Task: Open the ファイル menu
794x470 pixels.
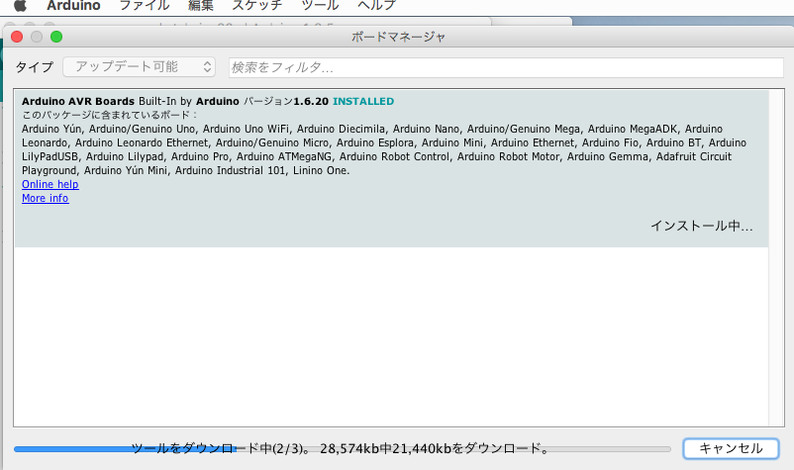Action: click(144, 6)
